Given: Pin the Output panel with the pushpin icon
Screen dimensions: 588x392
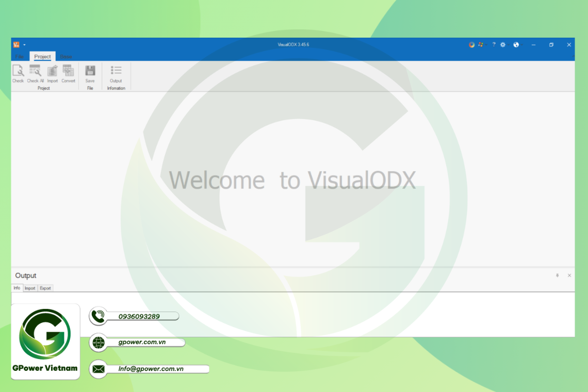Looking at the screenshot, I should pos(557,275).
